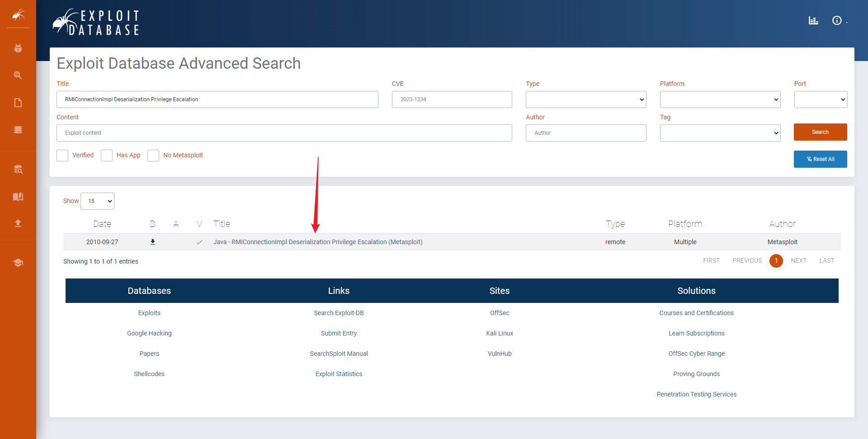The width and height of the screenshot is (868, 439).
Task: Go to NEXT results page
Action: (798, 260)
